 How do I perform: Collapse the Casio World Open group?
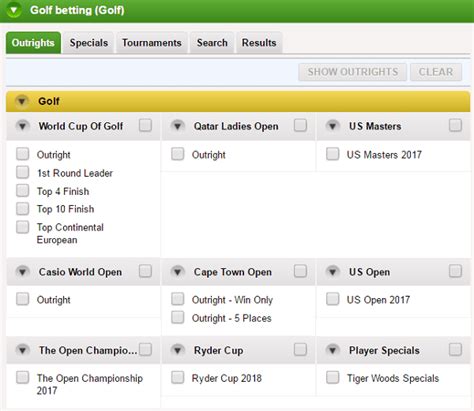coord(22,272)
